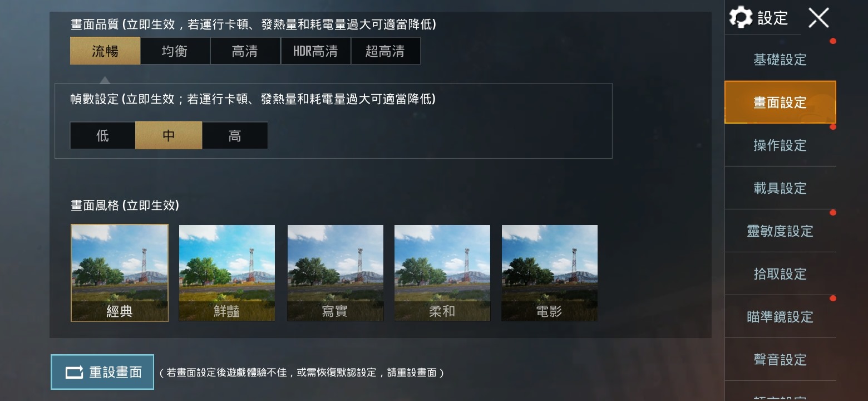The height and width of the screenshot is (401, 868).
Task: Choose 均衡 graphics quality
Action: point(175,51)
